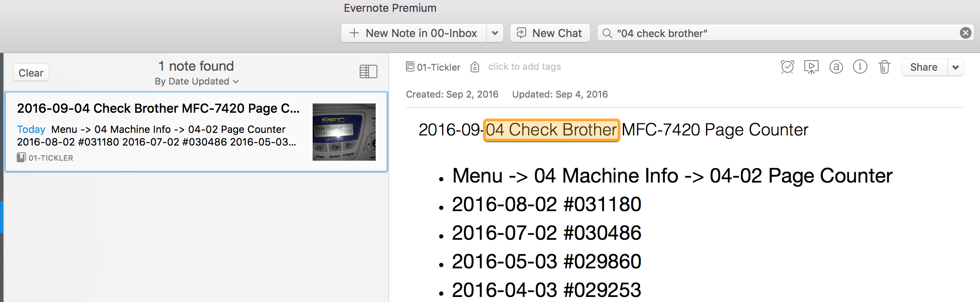Image resolution: width=980 pixels, height=302 pixels.
Task: Click the chat bubble icon on New Chat
Action: [x=522, y=33]
